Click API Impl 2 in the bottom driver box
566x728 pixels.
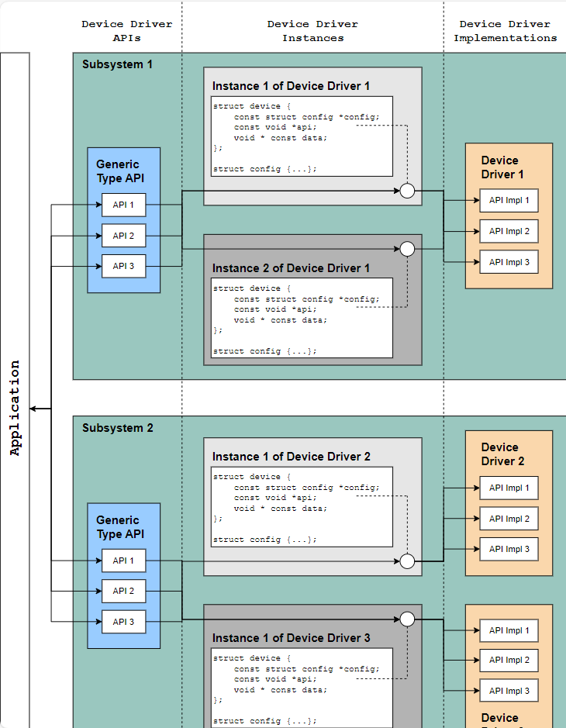509,661
